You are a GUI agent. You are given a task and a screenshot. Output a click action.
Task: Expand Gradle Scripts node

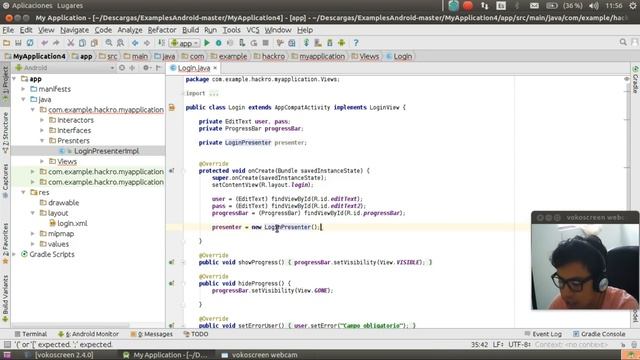tap(15, 254)
